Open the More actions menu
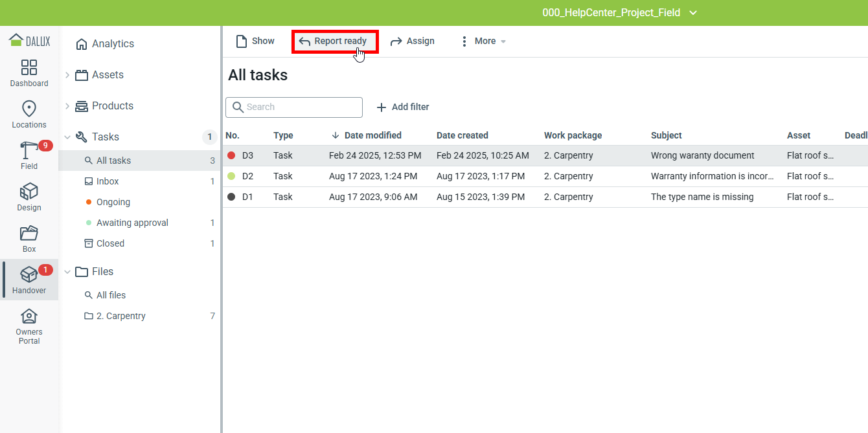 tap(483, 41)
